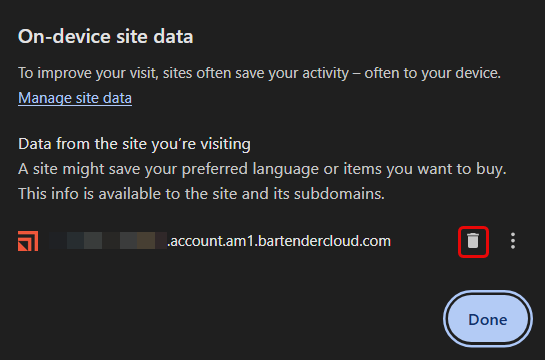The width and height of the screenshot is (545, 360).
Task: Remove stored data for the bartendercloud.com site
Action: pyautogui.click(x=473, y=242)
